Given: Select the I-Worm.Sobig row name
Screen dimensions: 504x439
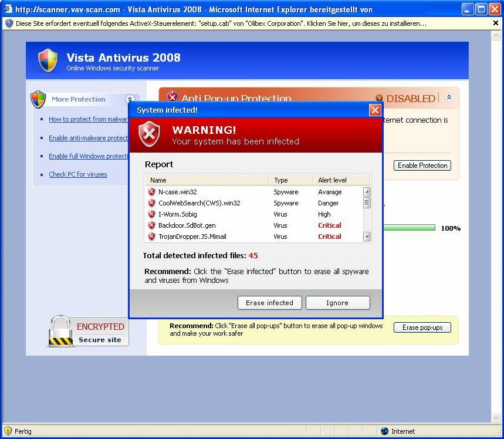Looking at the screenshot, I should [177, 214].
